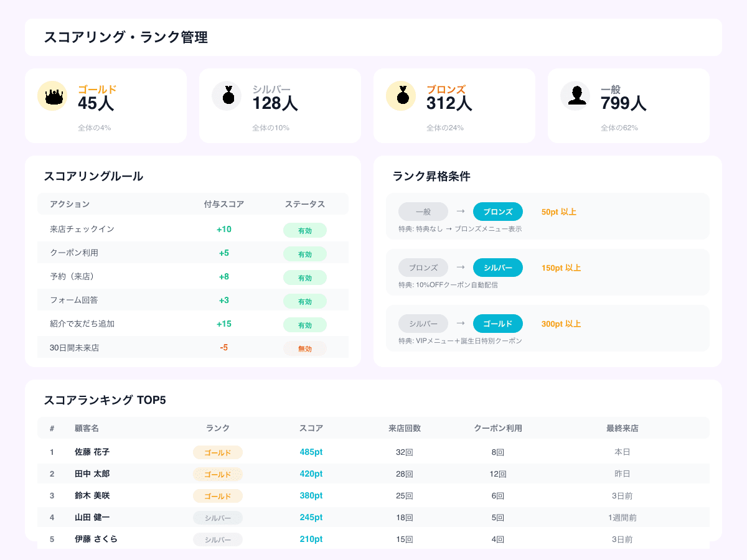Toggle the クーポン利用 rule status badge
Image resolution: width=747 pixels, height=560 pixels.
[305, 254]
